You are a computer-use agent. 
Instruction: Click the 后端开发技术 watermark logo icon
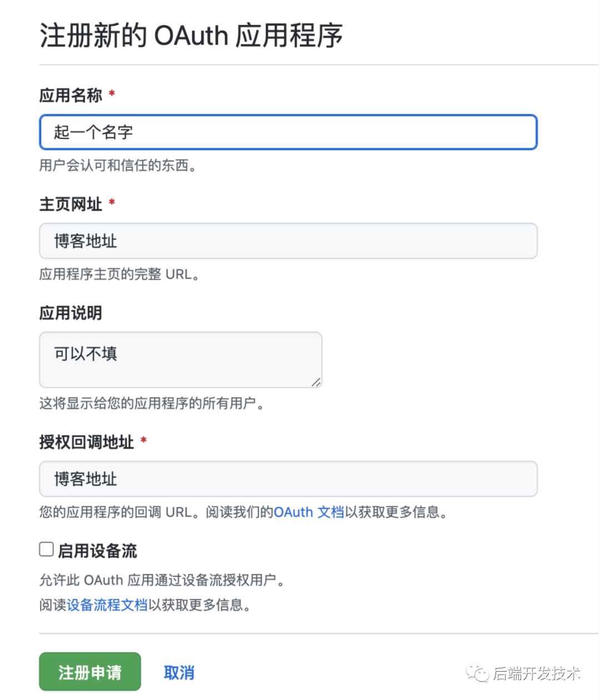(479, 673)
